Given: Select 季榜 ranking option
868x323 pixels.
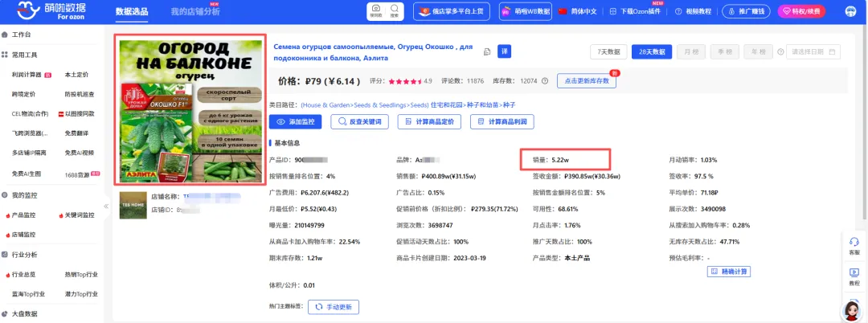Looking at the screenshot, I should point(725,52).
